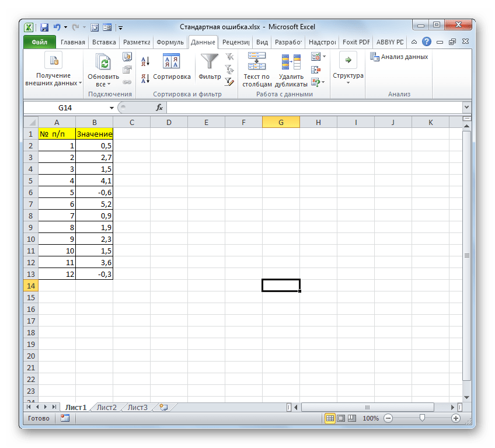This screenshot has width=495, height=448.
Task: Go to last sheet navigation arrow
Action: click(x=54, y=407)
